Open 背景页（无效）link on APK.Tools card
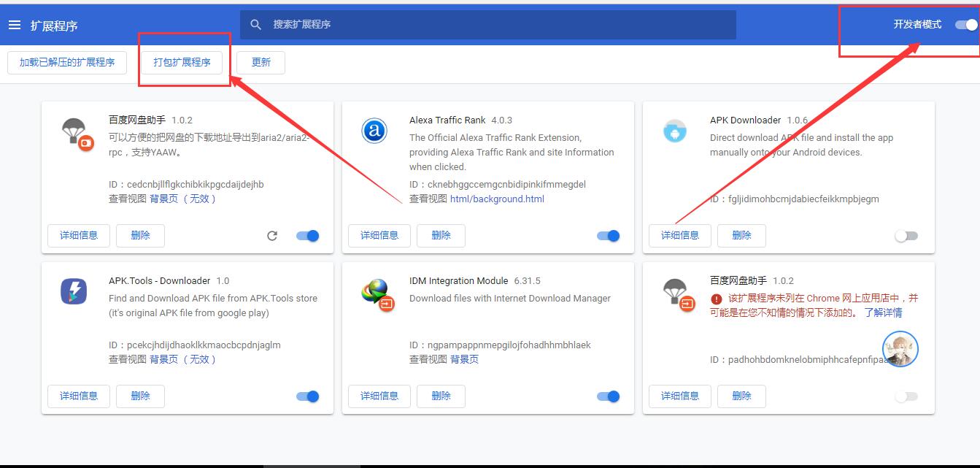 [x=183, y=359]
